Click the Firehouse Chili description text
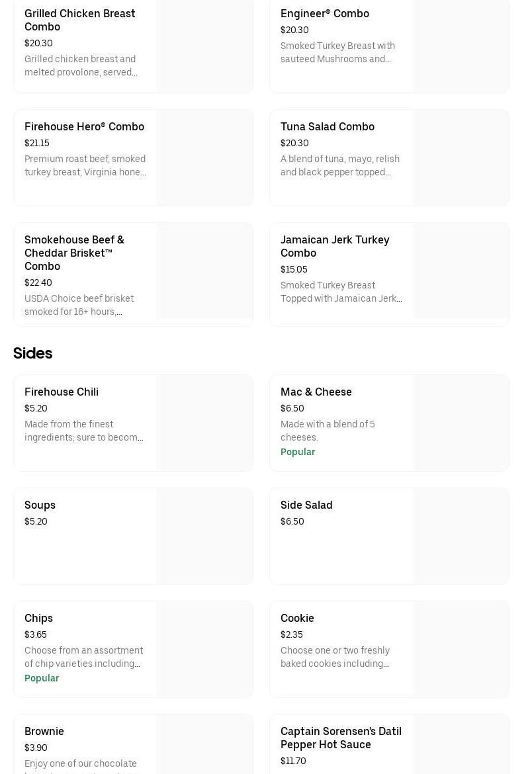Viewport: 532px width, 774px height. (x=84, y=431)
